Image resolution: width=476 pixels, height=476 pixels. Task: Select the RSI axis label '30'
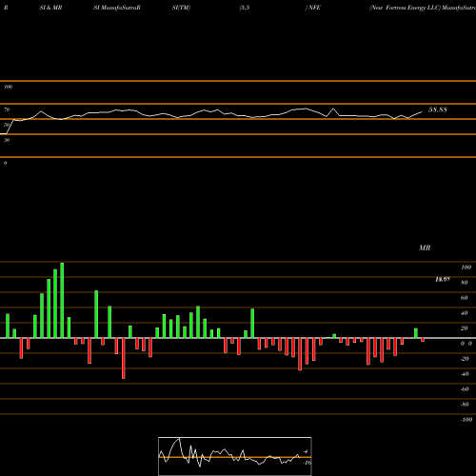point(7,140)
